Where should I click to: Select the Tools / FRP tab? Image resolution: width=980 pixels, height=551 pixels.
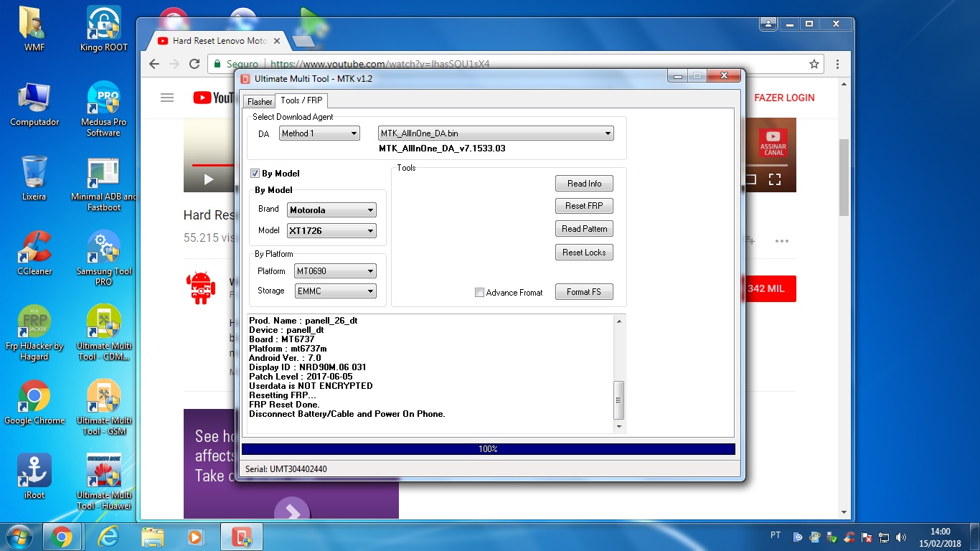tap(301, 100)
